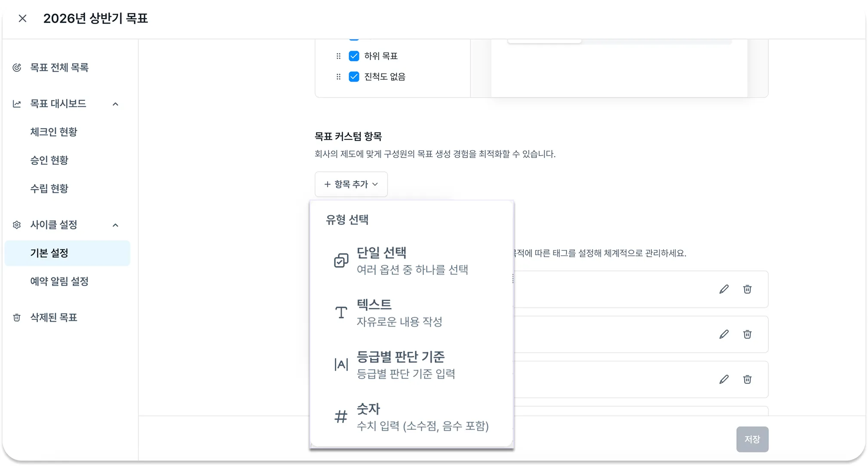Click the trash delete icon in the third tag row
Image resolution: width=868 pixels, height=466 pixels.
(747, 379)
